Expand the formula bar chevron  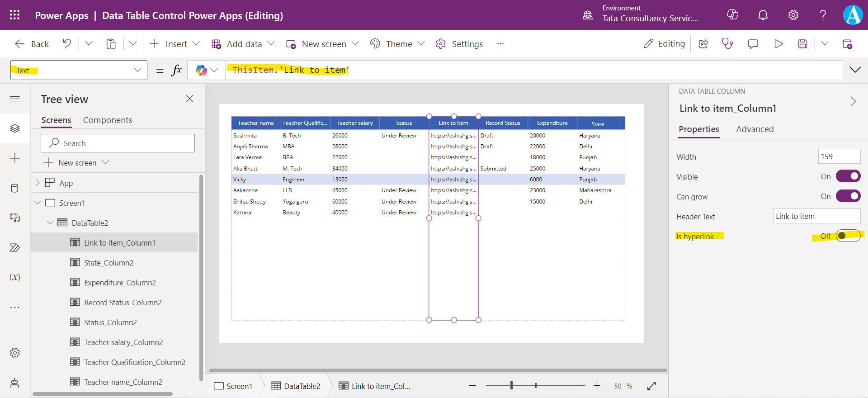(855, 70)
